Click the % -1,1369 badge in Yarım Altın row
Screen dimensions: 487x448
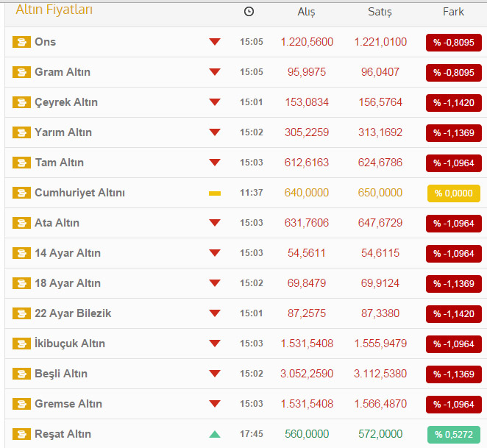[454, 133]
